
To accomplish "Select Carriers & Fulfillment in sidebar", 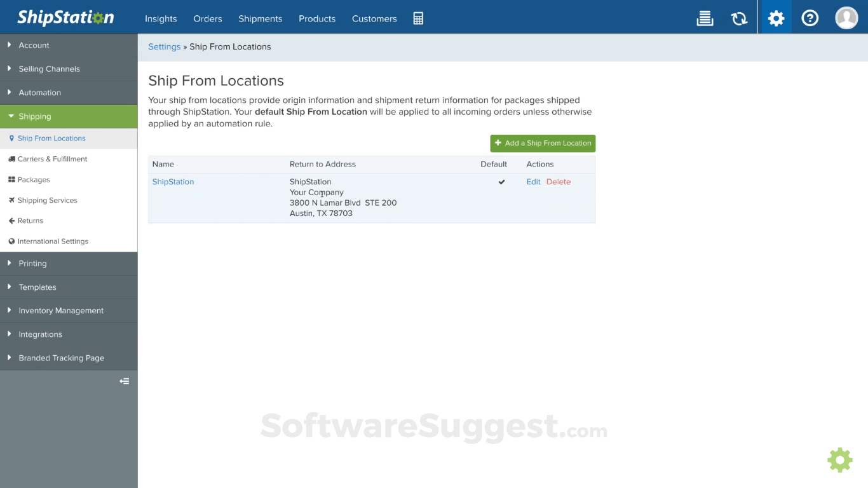I will 52,159.
